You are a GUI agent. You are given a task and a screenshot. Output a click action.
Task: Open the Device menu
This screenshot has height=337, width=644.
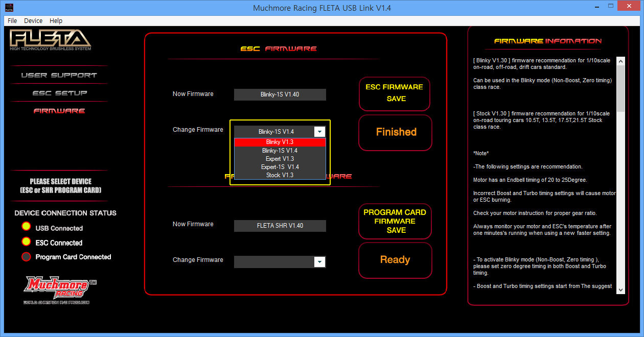[x=33, y=20]
